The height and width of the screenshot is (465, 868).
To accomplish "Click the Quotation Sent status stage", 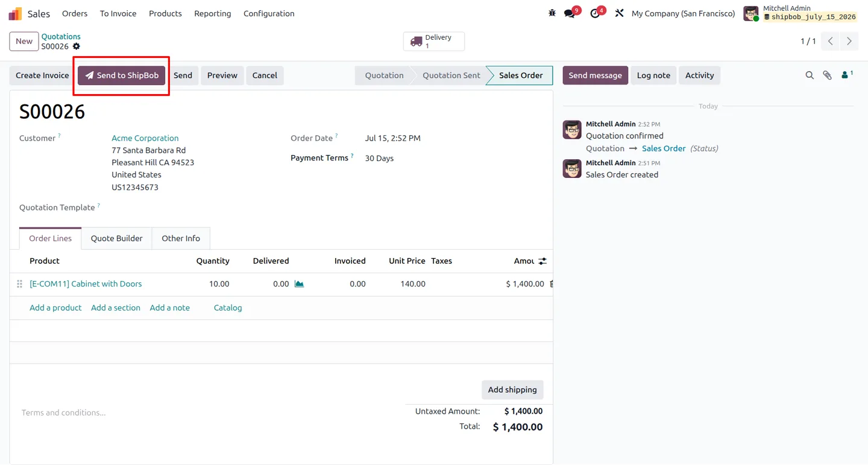I will [x=451, y=75].
